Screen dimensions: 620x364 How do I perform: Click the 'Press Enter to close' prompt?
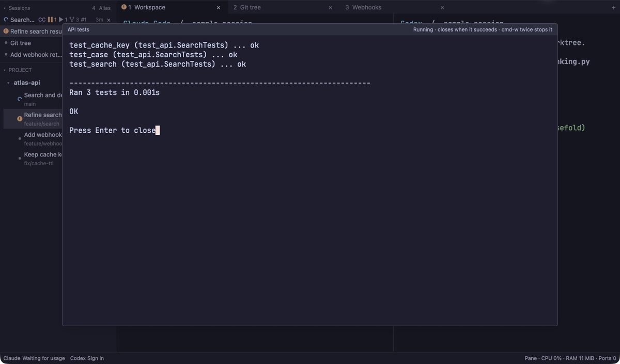pyautogui.click(x=113, y=131)
